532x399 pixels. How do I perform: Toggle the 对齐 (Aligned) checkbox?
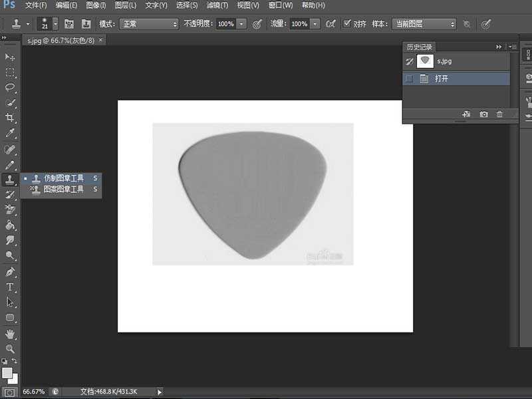347,24
